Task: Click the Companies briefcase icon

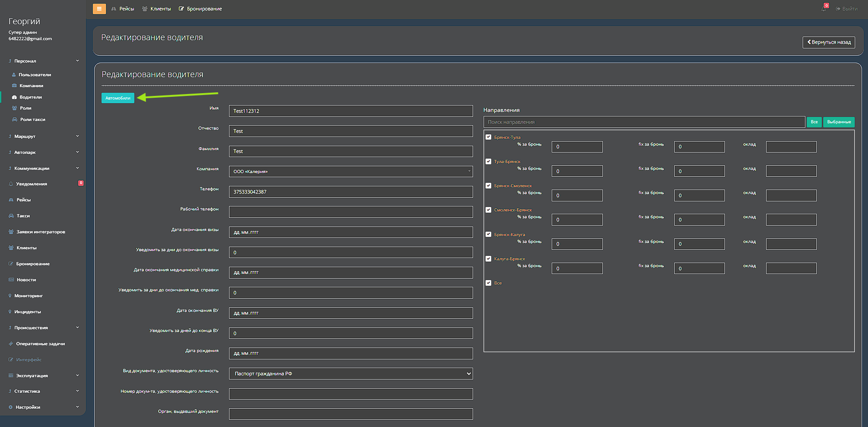Action: pos(14,86)
